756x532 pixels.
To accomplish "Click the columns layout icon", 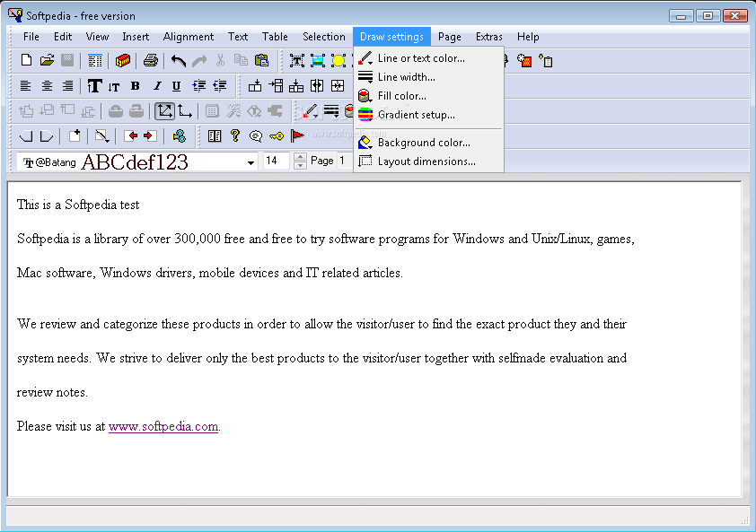I will tap(95, 60).
